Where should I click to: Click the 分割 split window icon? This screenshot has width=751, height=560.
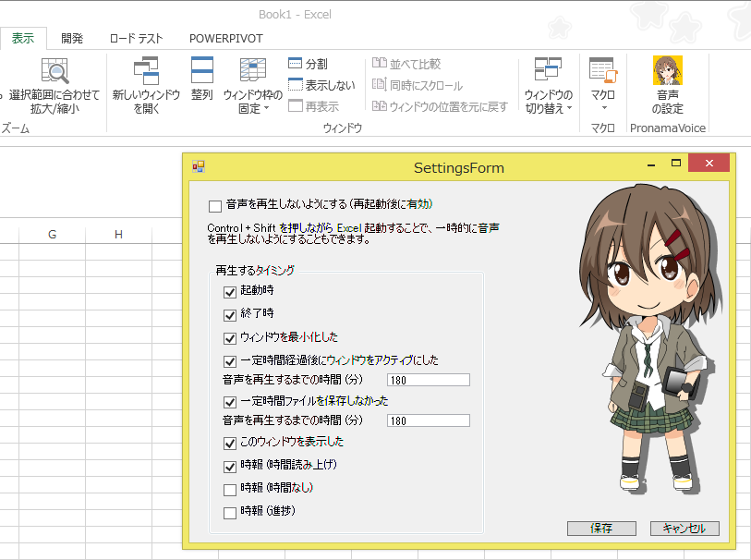pos(295,64)
